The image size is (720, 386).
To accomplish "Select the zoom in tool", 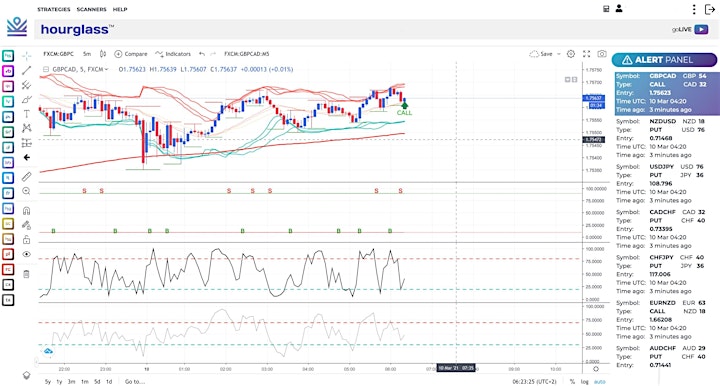I will [x=27, y=191].
